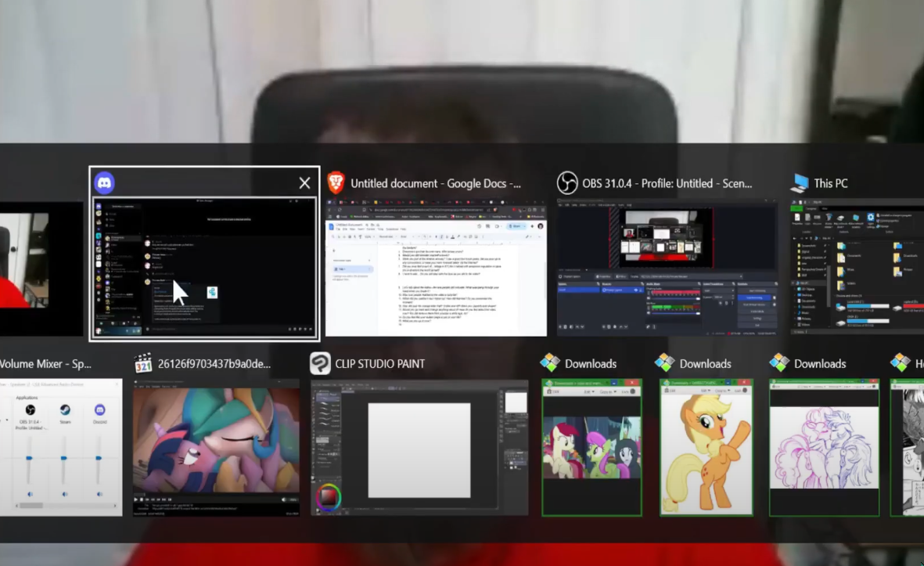Select the 'Volume Mixer - Sp...' title

45,364
